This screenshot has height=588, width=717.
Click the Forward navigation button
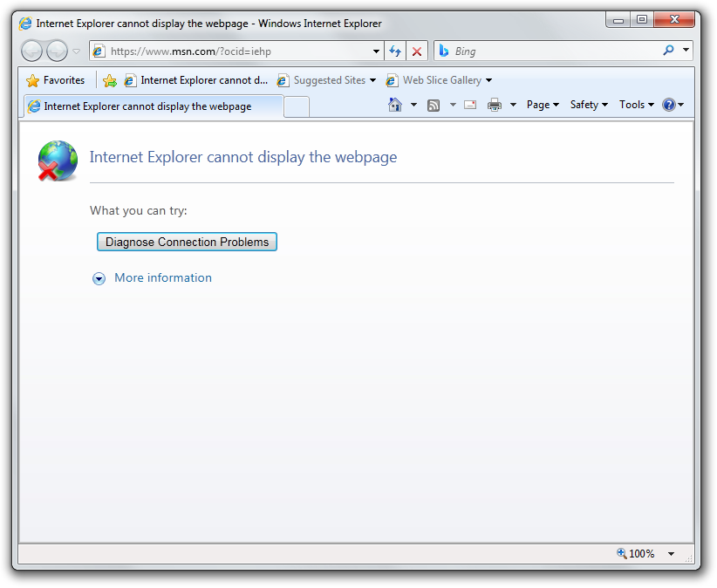point(58,51)
